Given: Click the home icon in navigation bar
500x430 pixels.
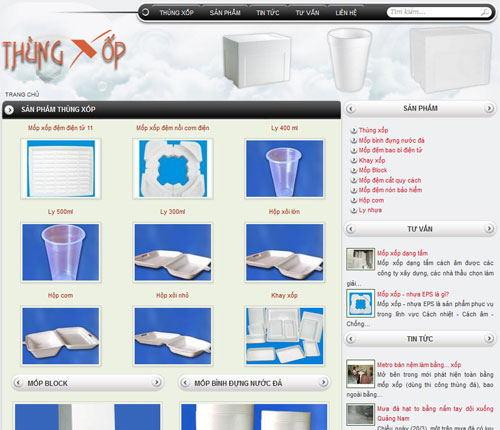Looking at the screenshot, I should click(145, 12).
